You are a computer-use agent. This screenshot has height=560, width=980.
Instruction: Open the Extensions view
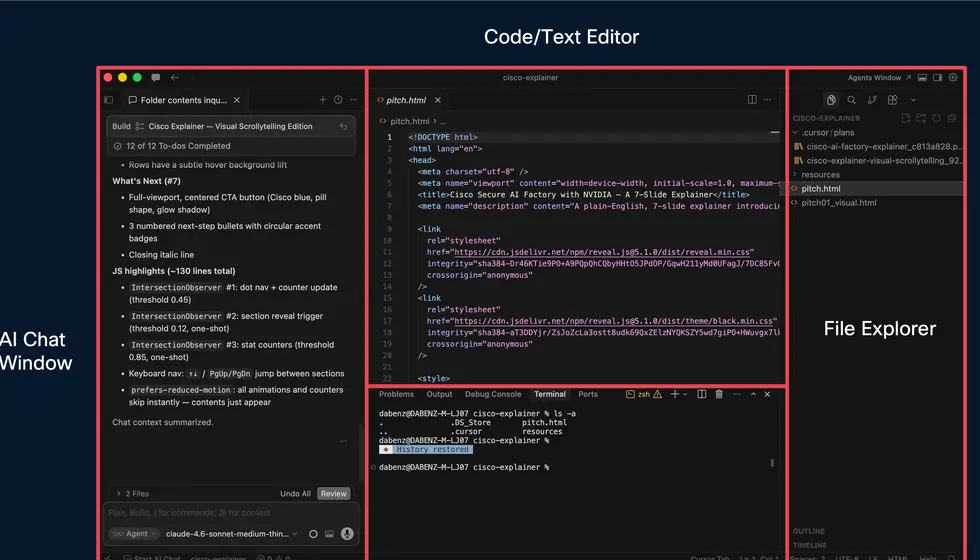coord(892,100)
